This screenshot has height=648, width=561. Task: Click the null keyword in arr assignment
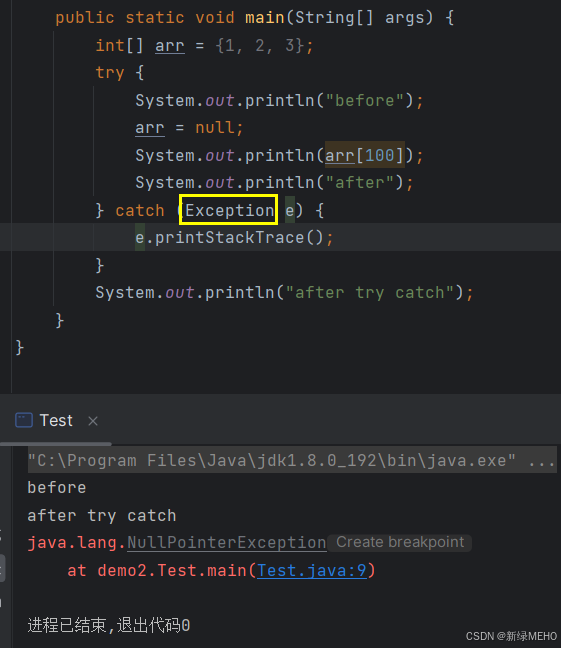click(x=215, y=128)
